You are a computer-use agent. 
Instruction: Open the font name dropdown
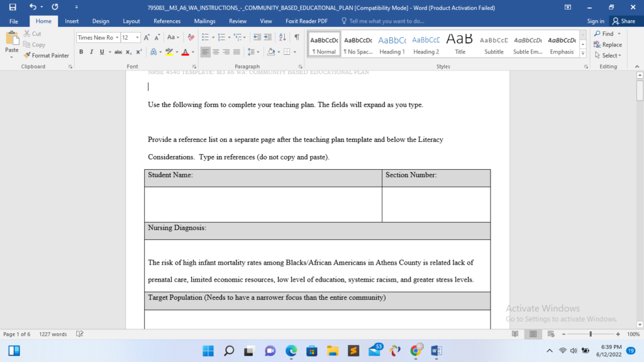click(117, 38)
